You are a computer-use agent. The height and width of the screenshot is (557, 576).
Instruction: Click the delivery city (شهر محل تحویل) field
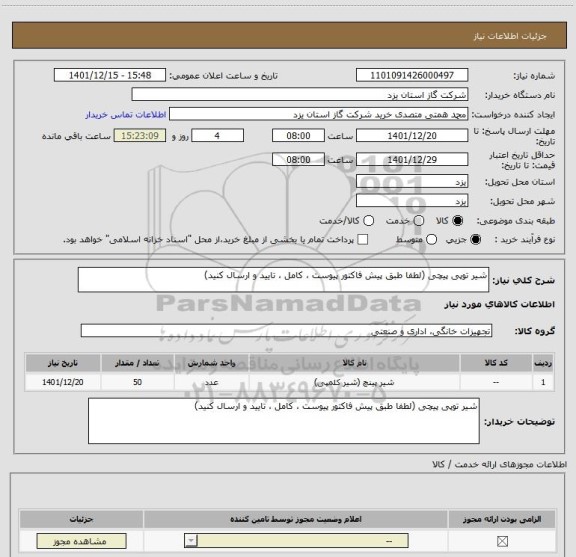point(412,201)
